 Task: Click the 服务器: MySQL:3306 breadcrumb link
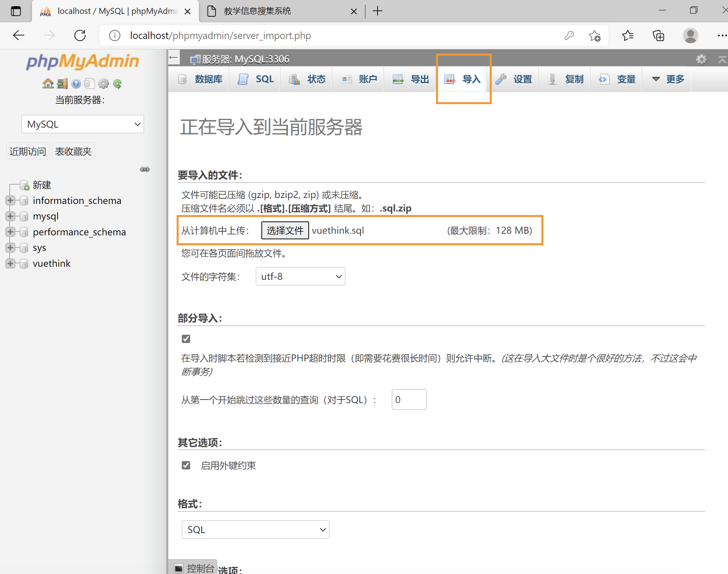(x=245, y=59)
